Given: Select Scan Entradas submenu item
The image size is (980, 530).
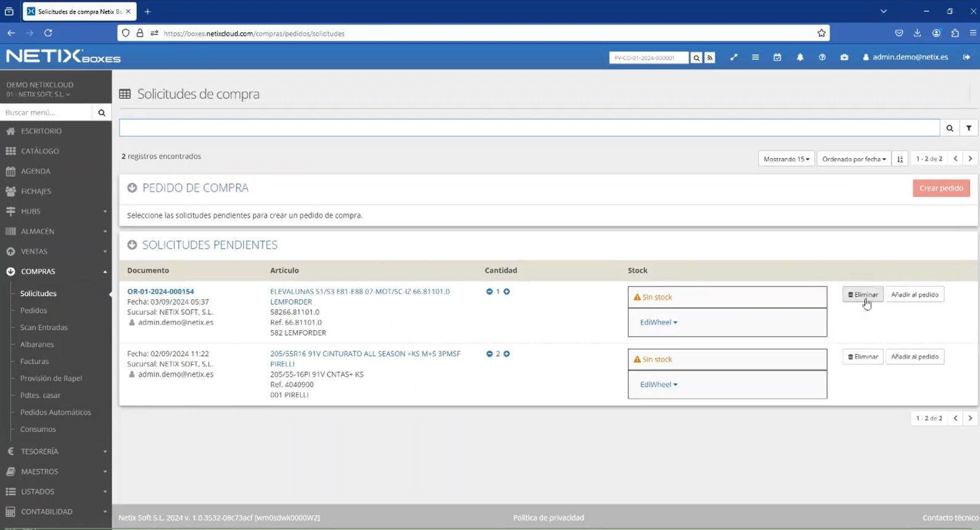Looking at the screenshot, I should click(44, 328).
